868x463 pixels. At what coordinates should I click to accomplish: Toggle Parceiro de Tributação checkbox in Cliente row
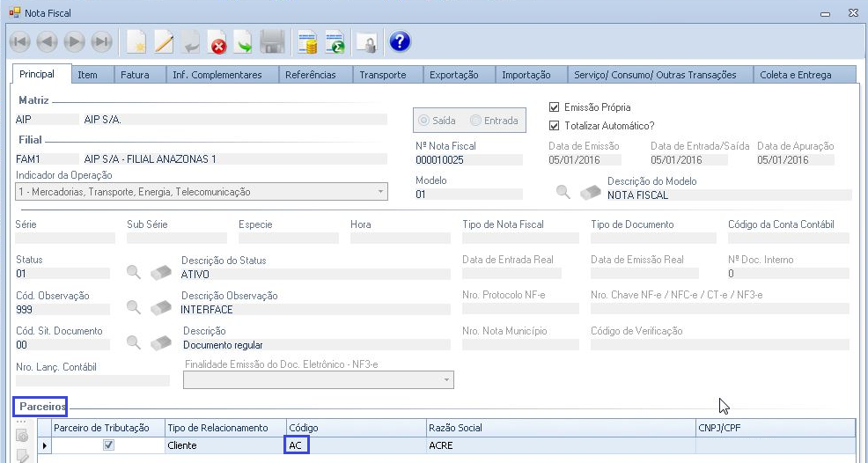108,445
